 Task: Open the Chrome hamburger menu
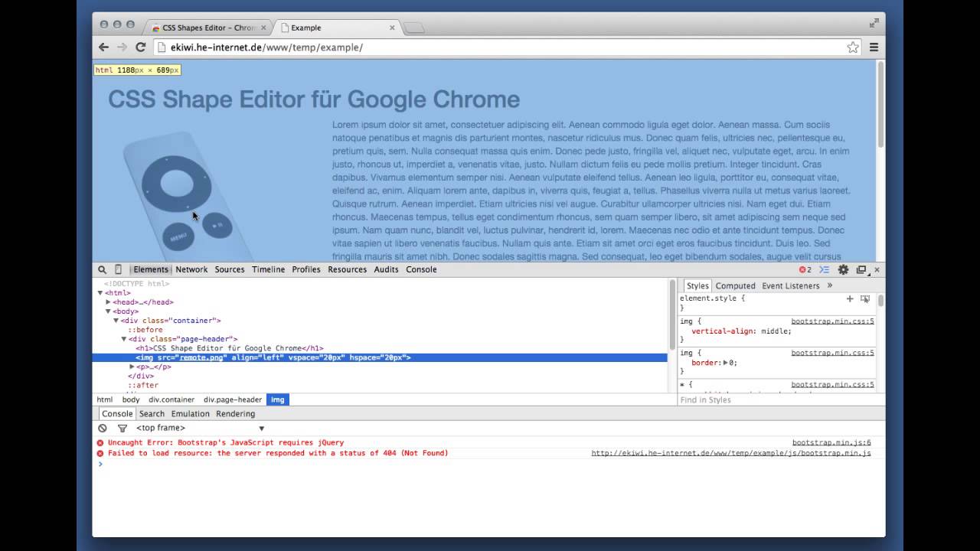[x=874, y=47]
